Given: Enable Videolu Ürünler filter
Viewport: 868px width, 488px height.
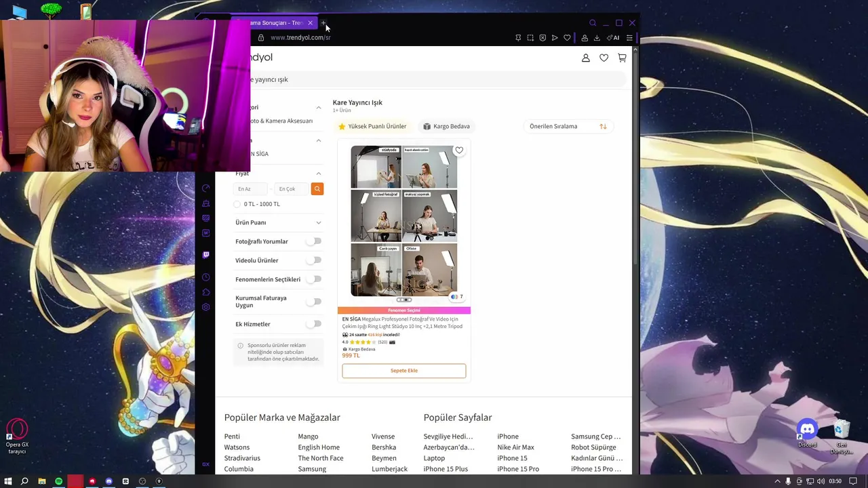Looking at the screenshot, I should click(313, 260).
